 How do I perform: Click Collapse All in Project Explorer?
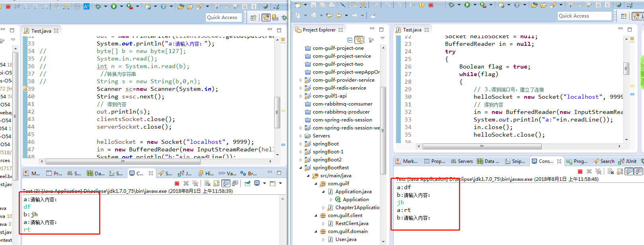point(349,40)
